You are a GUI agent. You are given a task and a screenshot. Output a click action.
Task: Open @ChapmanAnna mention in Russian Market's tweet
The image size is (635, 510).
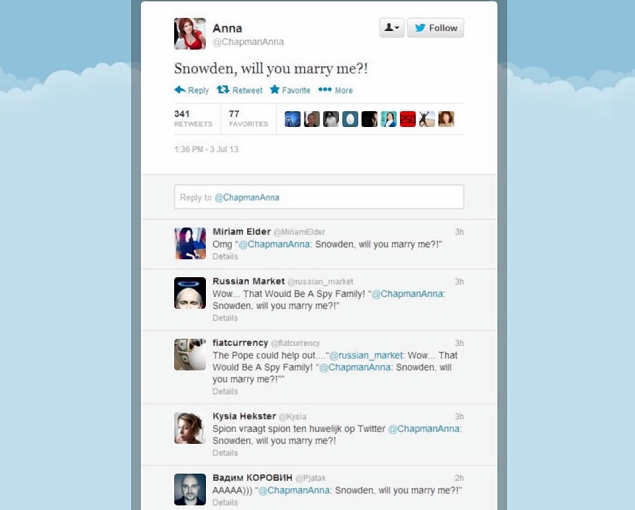click(x=407, y=294)
